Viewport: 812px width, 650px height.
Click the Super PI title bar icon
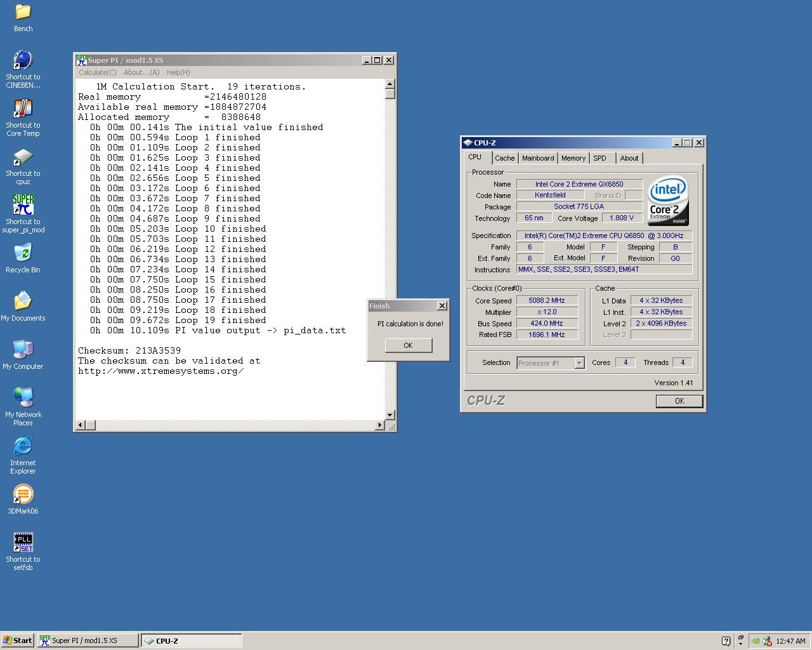(81, 60)
